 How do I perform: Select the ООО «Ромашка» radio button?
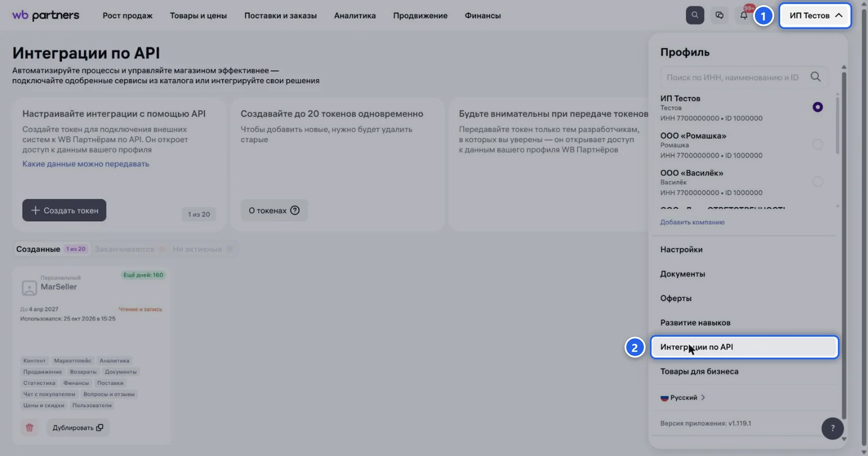[x=818, y=144]
